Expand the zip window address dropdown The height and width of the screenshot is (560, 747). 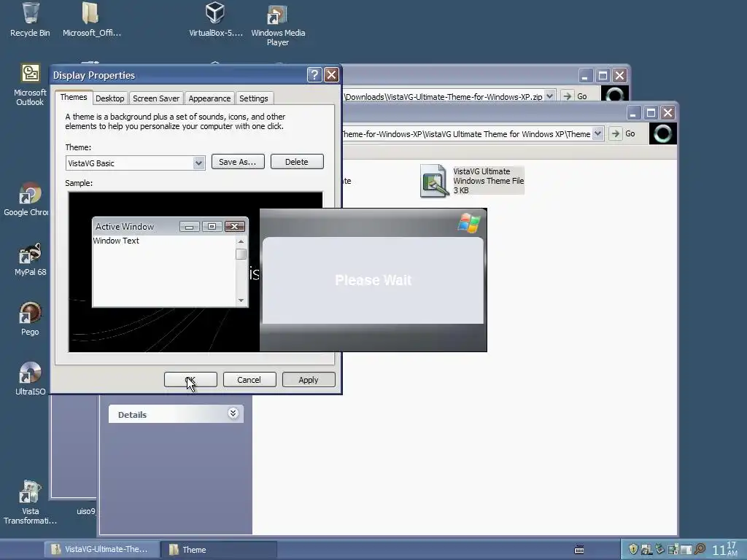tap(549, 96)
